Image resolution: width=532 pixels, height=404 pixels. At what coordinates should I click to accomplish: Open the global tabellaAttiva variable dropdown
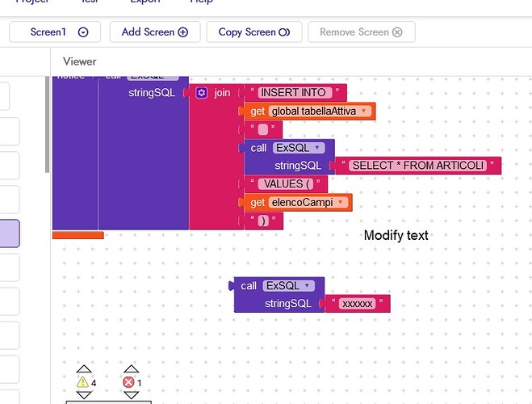[364, 111]
